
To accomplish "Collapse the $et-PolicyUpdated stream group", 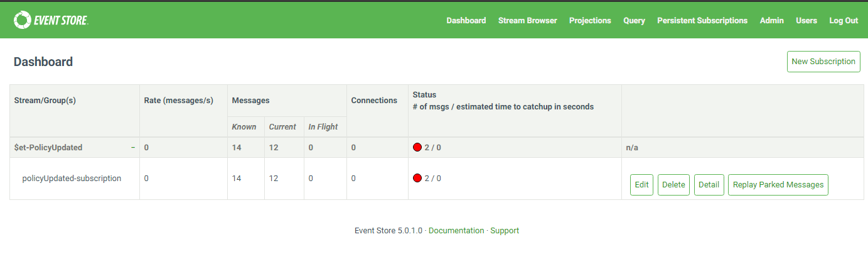I will [133, 148].
